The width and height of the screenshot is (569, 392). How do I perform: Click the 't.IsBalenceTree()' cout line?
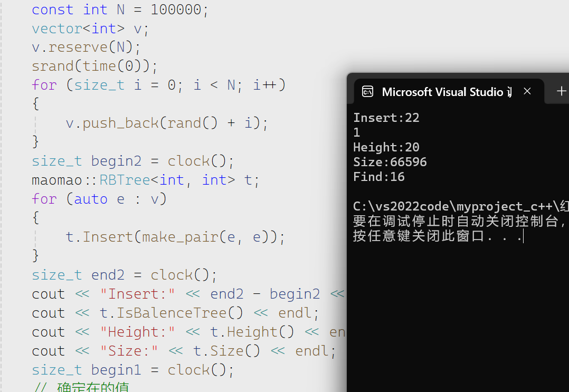[x=175, y=313]
